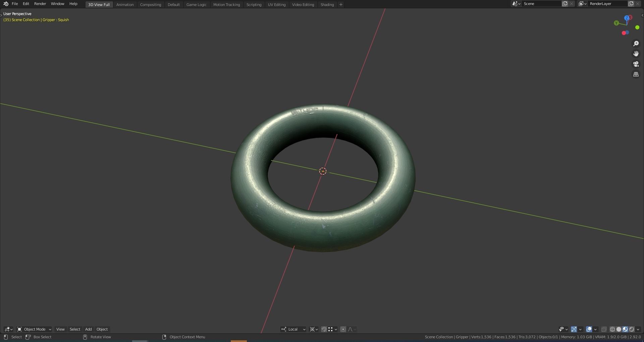Switch to the Default workspace tab

click(x=174, y=5)
